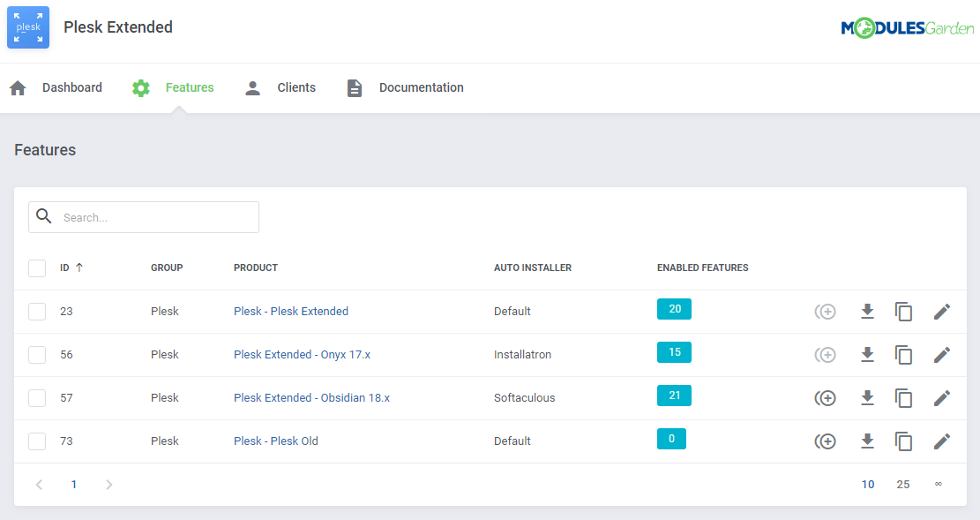Screen dimensions: 980x520
Task: Go to previous page arrow
Action: click(40, 485)
